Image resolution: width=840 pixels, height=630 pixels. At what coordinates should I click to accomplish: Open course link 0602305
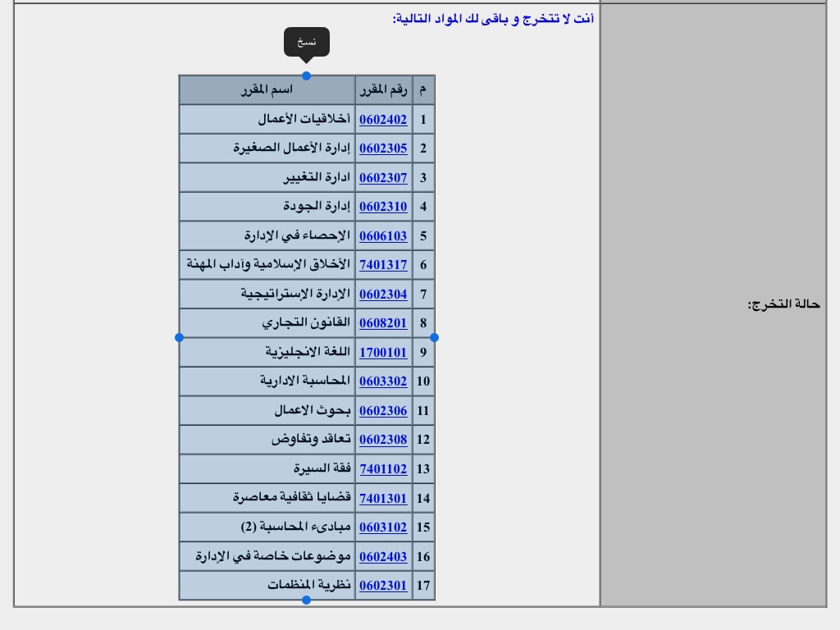383,148
